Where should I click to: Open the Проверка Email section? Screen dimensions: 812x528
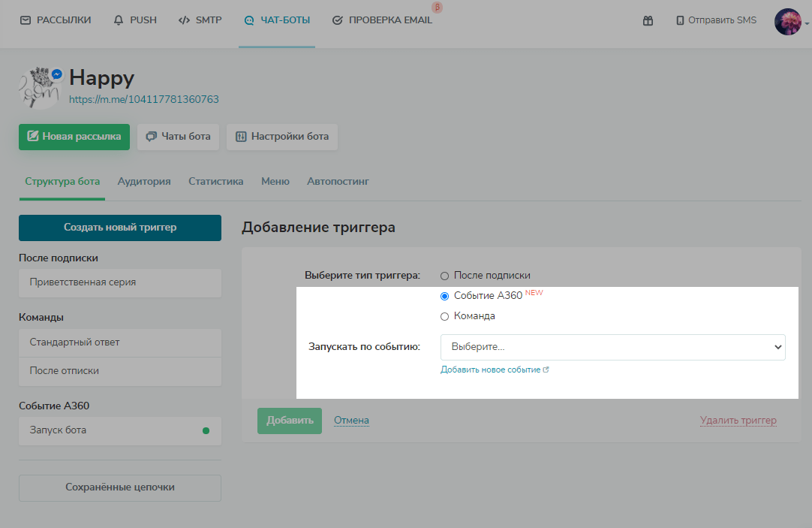tap(382, 20)
